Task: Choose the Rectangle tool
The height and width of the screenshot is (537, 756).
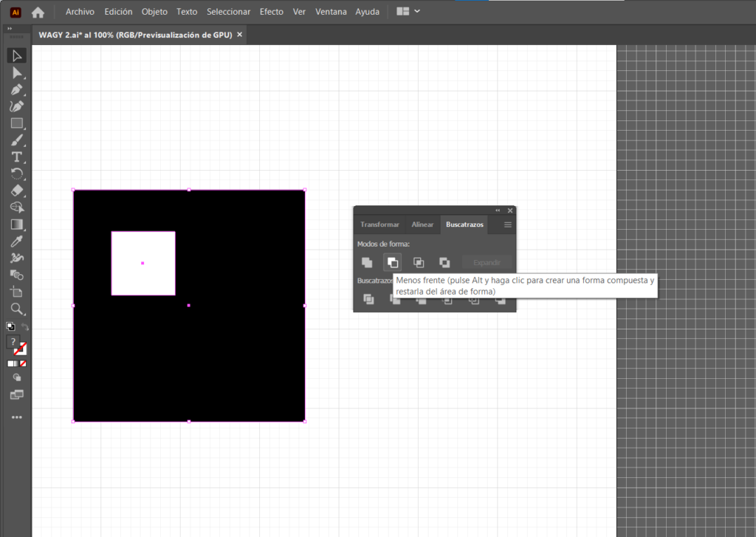Action: pyautogui.click(x=16, y=123)
